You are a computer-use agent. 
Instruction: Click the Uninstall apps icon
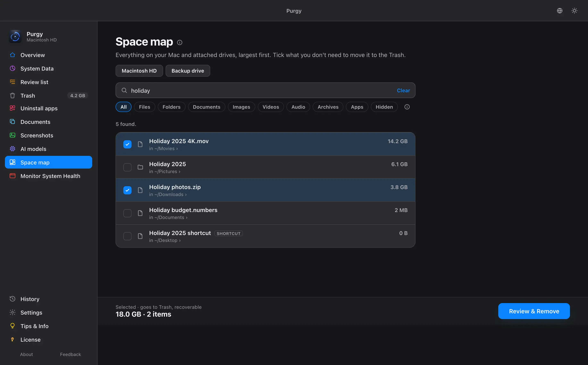[12, 108]
